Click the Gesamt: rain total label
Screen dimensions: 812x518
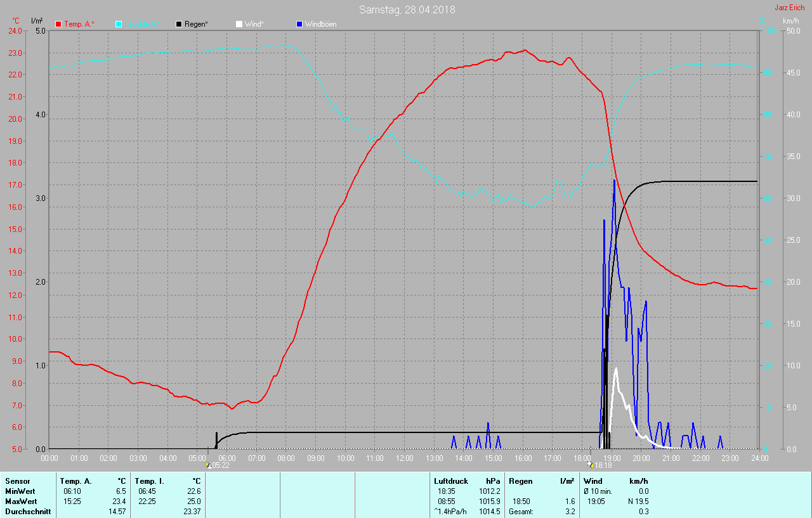pyautogui.click(x=521, y=512)
